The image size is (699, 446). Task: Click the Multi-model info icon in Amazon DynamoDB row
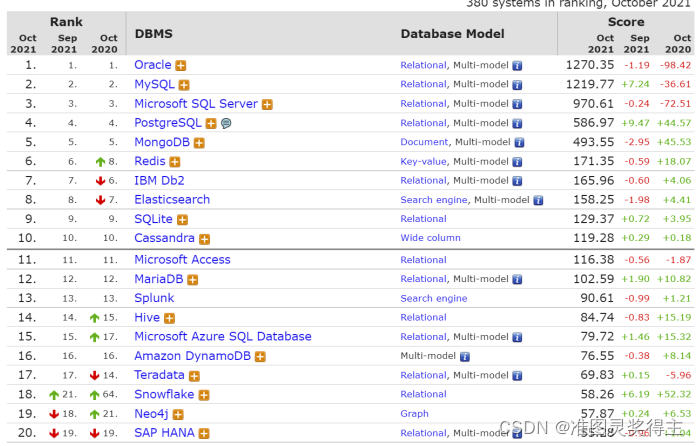pos(465,356)
